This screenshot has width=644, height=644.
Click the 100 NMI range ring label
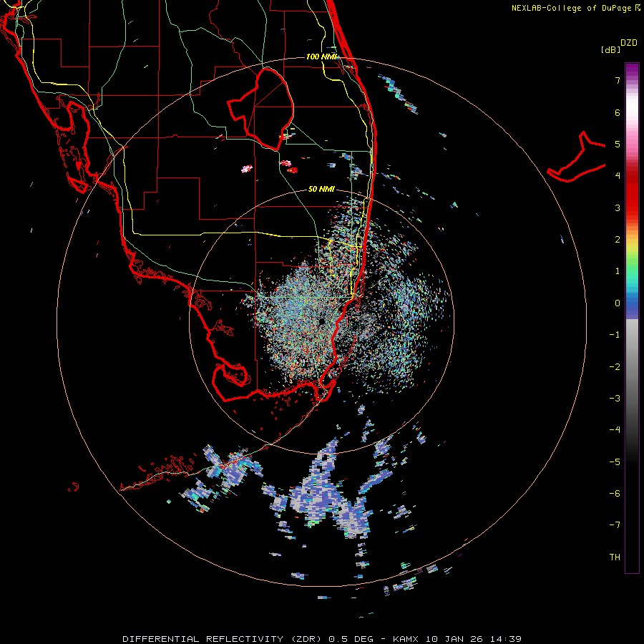321,57
